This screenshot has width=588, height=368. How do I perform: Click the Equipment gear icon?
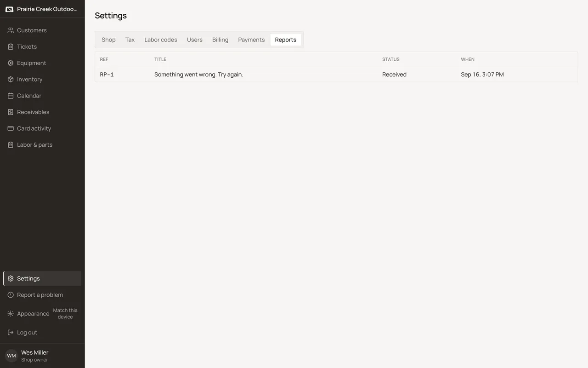tap(11, 63)
